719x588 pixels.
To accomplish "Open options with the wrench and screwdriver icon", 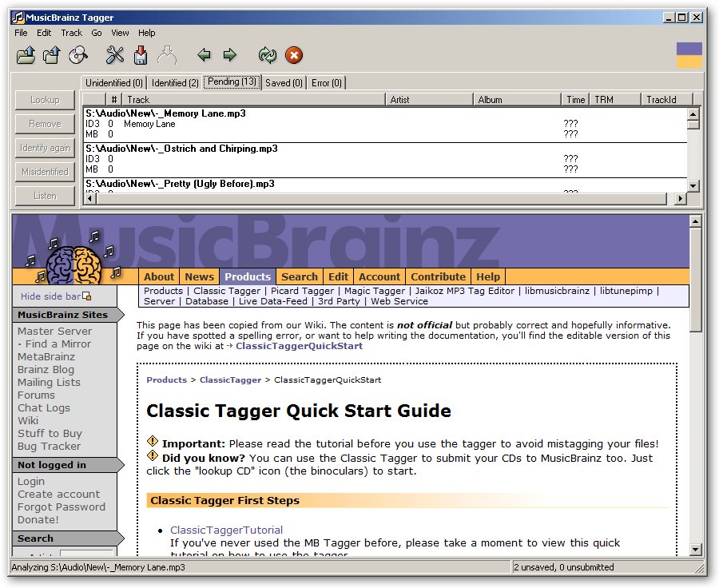I will tap(115, 55).
